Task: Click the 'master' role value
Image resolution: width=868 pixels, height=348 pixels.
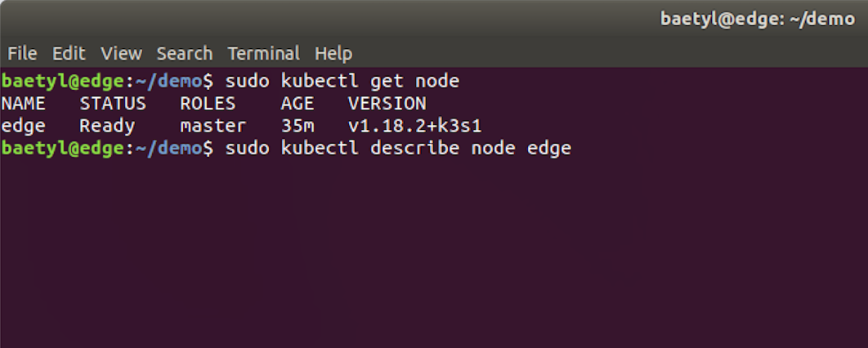Action: (x=213, y=127)
